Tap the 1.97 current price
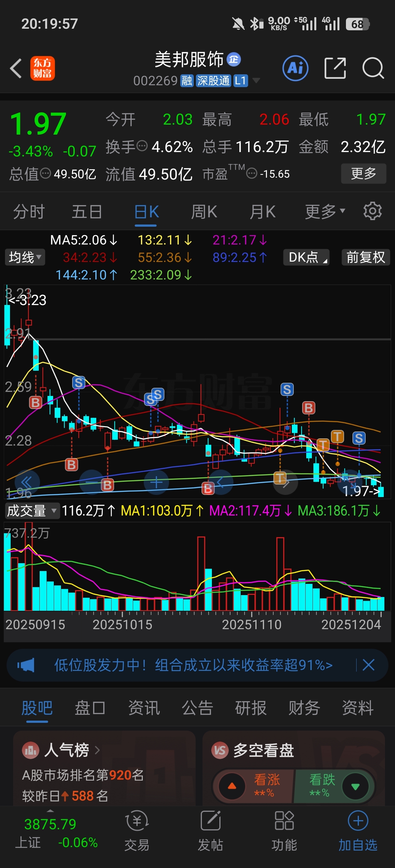The width and height of the screenshot is (395, 868). point(38,124)
